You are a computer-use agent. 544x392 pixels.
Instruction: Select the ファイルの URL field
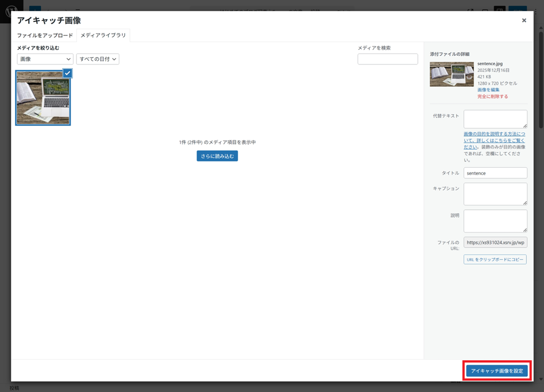point(495,242)
